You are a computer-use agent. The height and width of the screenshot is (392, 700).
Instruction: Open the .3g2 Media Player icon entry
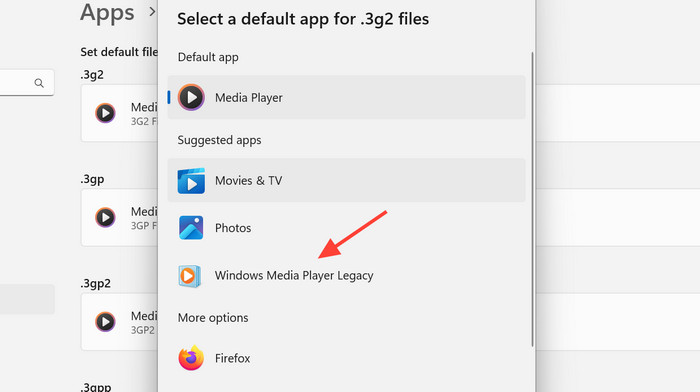(105, 113)
